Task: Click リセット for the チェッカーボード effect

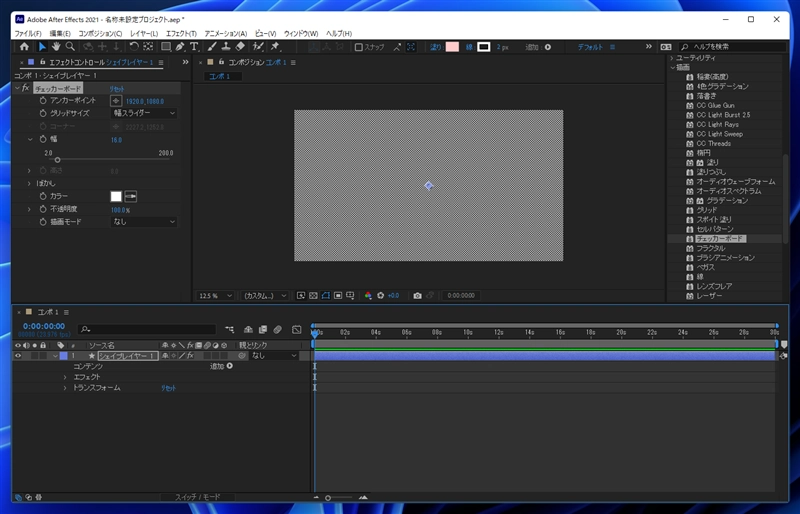Action: (117, 89)
